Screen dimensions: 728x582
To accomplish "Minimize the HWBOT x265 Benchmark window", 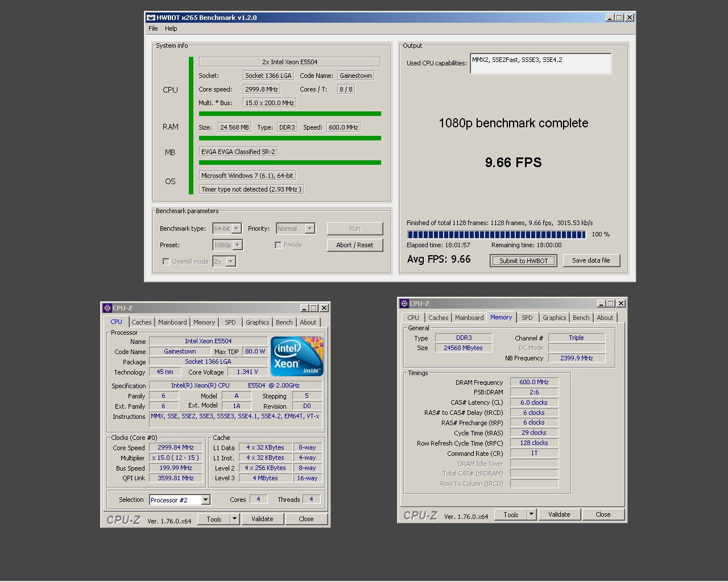I will coord(610,18).
